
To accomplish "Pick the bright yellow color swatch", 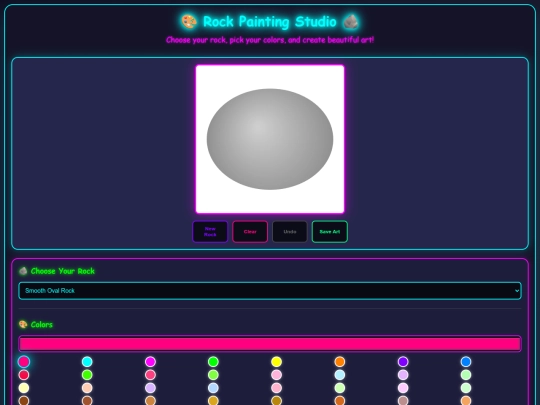I will point(277,362).
